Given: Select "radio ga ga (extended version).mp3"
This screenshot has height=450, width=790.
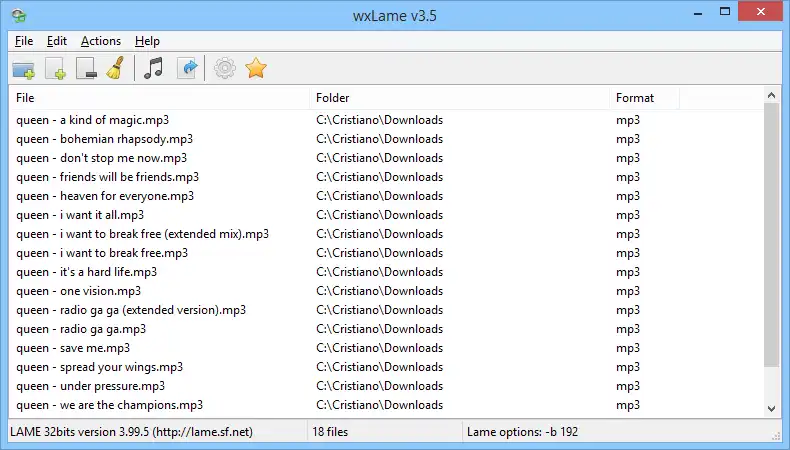Looking at the screenshot, I should pyautogui.click(x=153, y=310).
